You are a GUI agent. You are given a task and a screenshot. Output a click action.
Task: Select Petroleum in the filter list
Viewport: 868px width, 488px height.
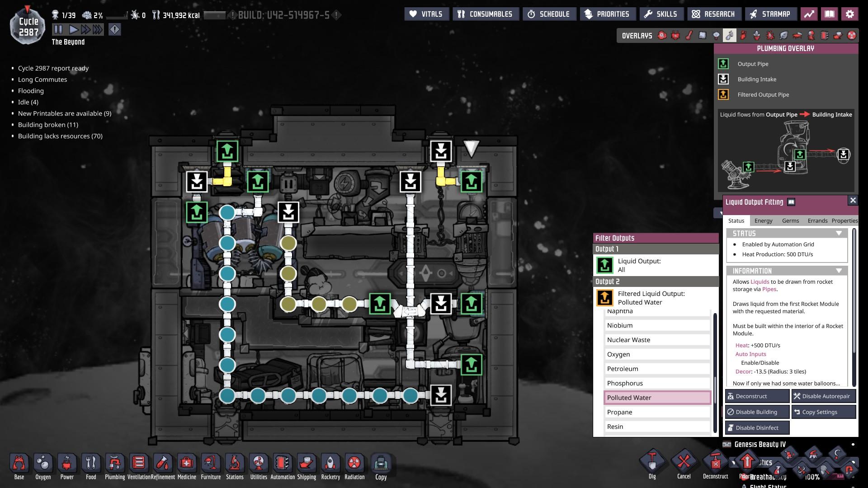(657, 369)
